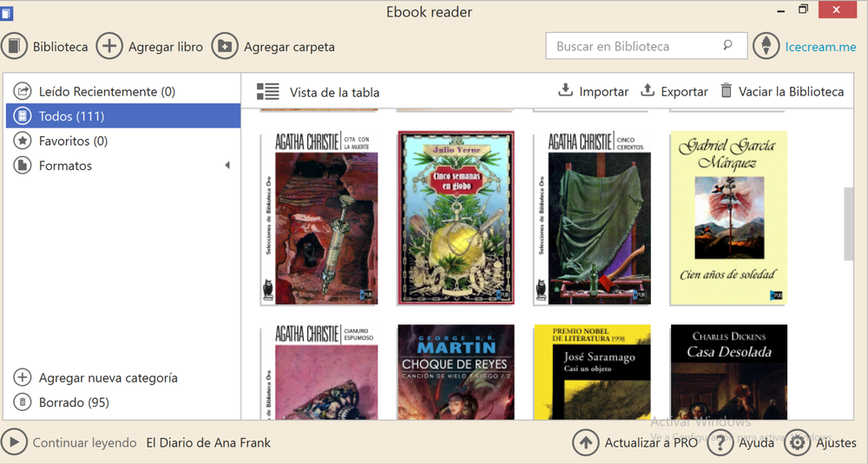
Task: Click the Exportar label
Action: (684, 92)
